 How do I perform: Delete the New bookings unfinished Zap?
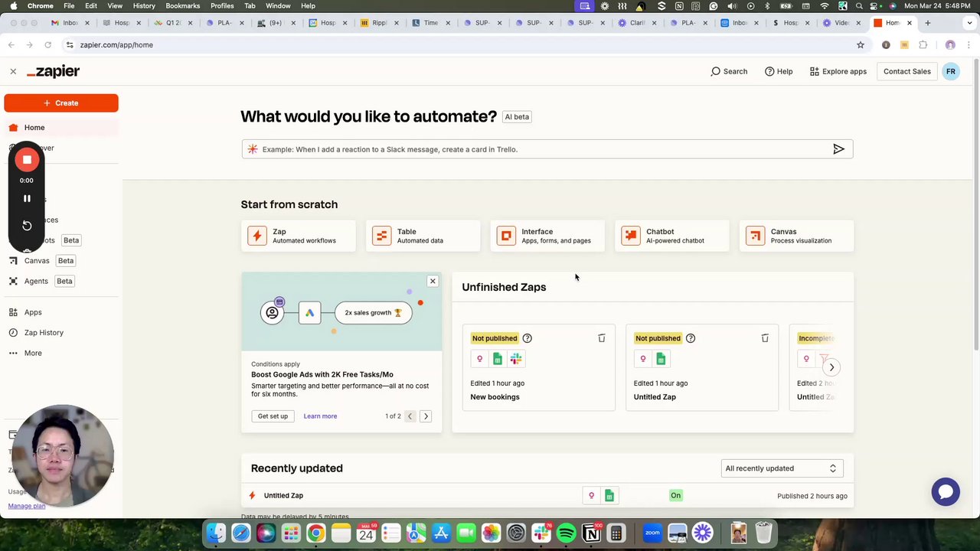[x=601, y=338]
